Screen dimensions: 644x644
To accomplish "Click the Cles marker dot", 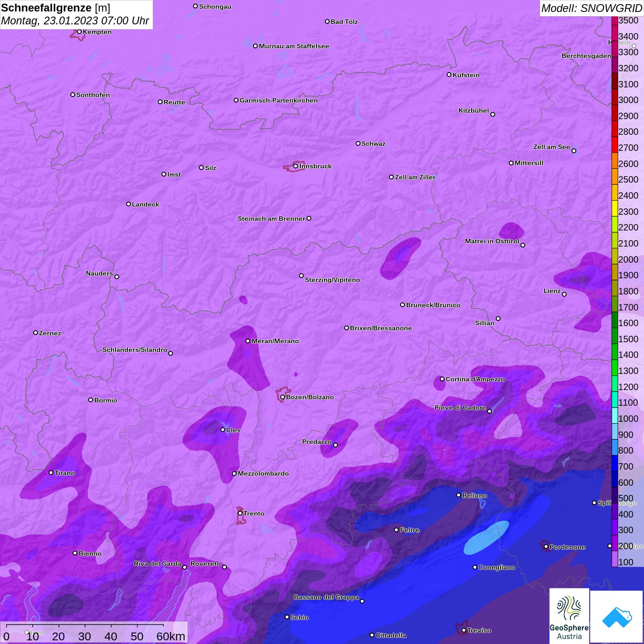I will click(223, 430).
